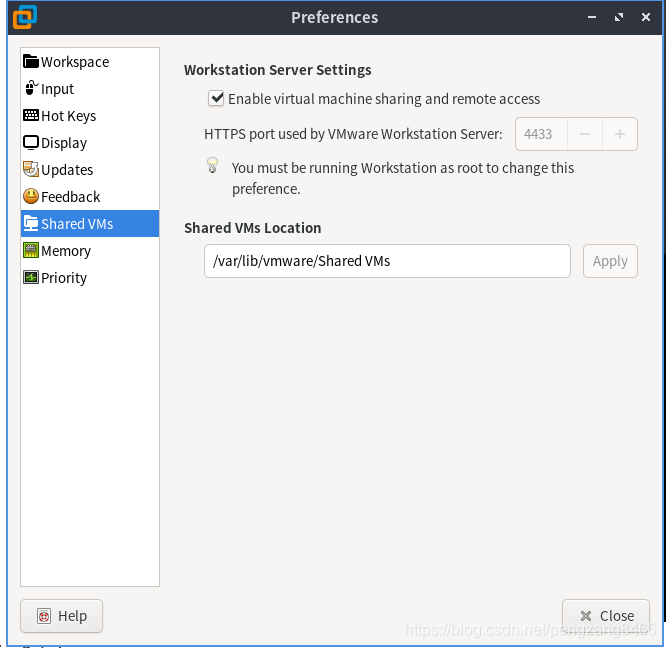666x648 pixels.
Task: Open Priority preferences page
Action: coord(90,278)
